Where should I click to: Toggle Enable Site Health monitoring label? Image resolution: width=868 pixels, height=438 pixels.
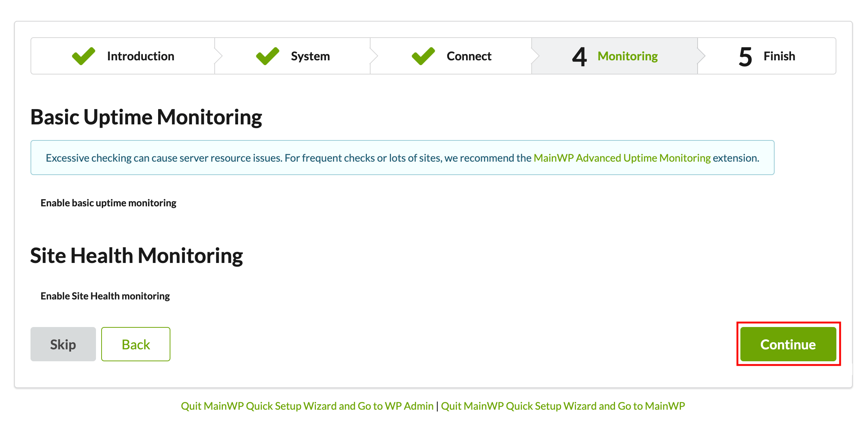(105, 296)
